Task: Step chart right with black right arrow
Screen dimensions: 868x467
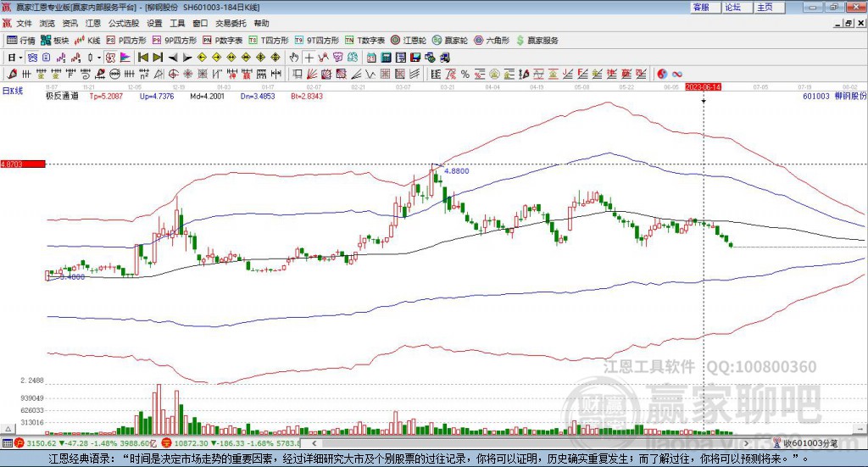Action: 187,57
